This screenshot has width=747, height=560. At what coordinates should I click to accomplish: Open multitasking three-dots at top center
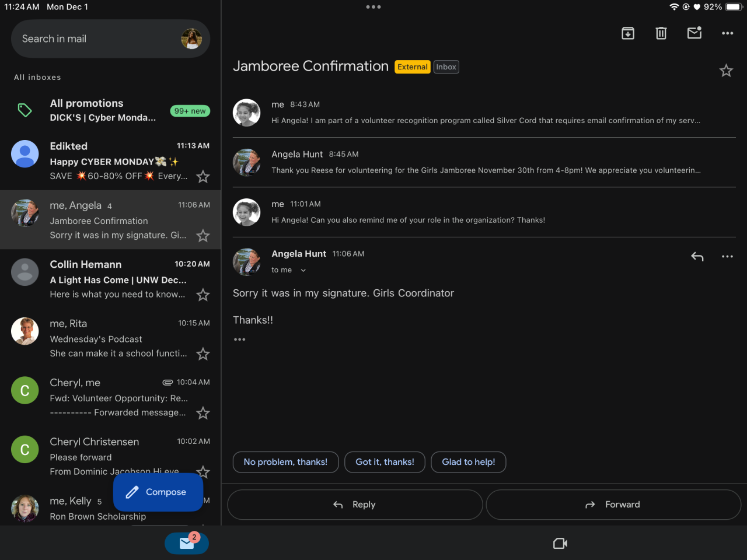pyautogui.click(x=373, y=7)
